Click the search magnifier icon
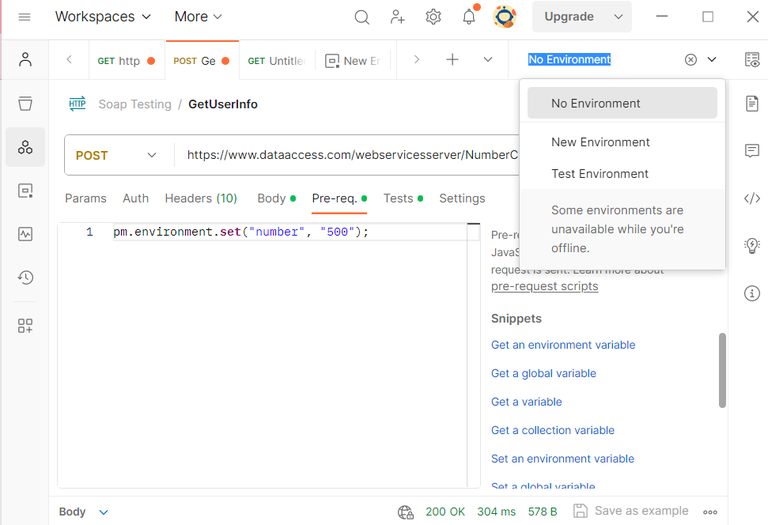This screenshot has height=525, width=768. (x=362, y=17)
